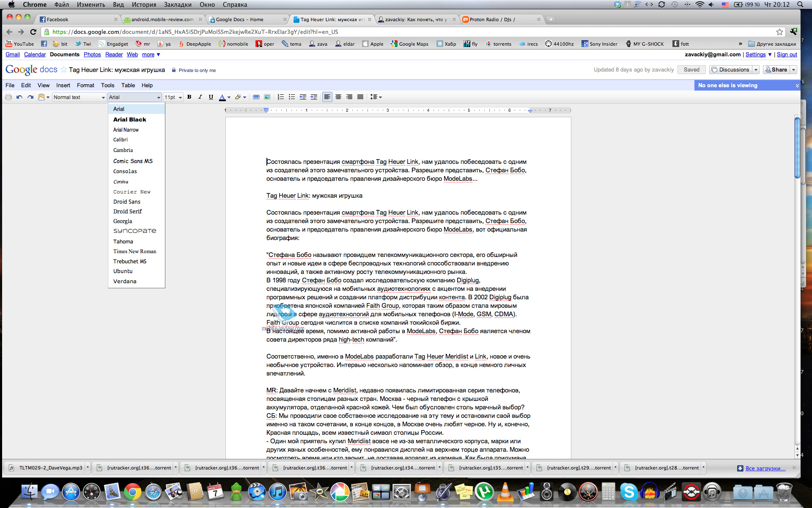Viewport: 812px width, 508px height.
Task: Open the Tools menu
Action: click(x=107, y=85)
